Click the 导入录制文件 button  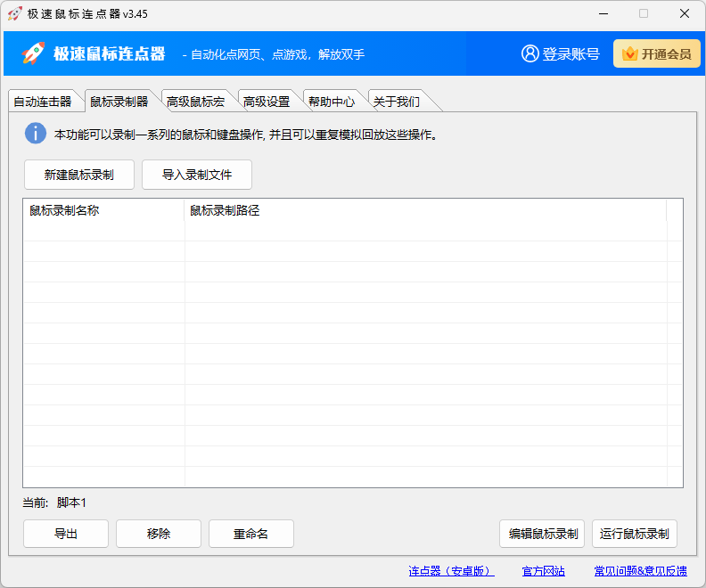[197, 176]
